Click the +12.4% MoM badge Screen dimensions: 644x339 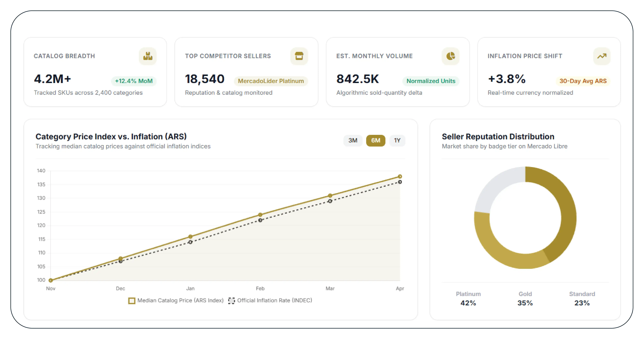tap(134, 81)
